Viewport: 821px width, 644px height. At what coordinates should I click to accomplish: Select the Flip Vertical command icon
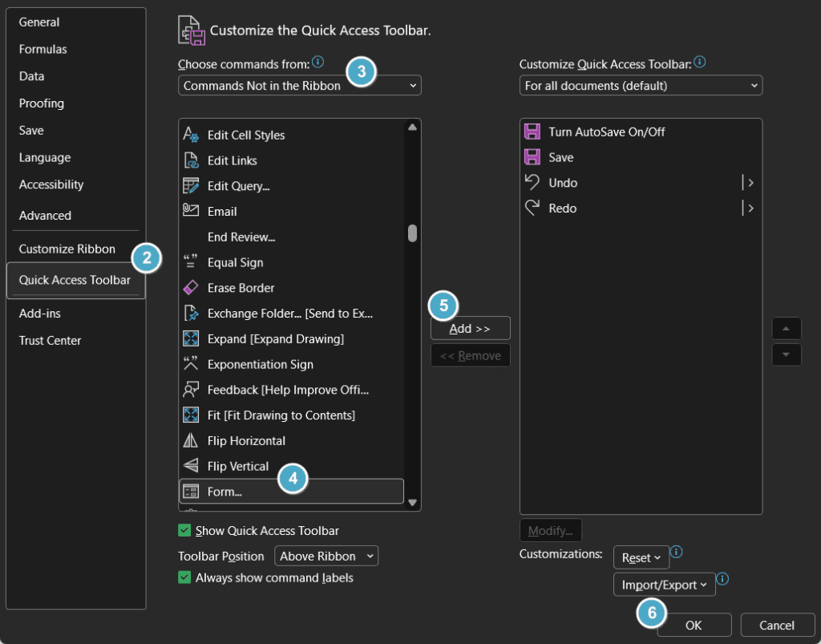(x=191, y=465)
